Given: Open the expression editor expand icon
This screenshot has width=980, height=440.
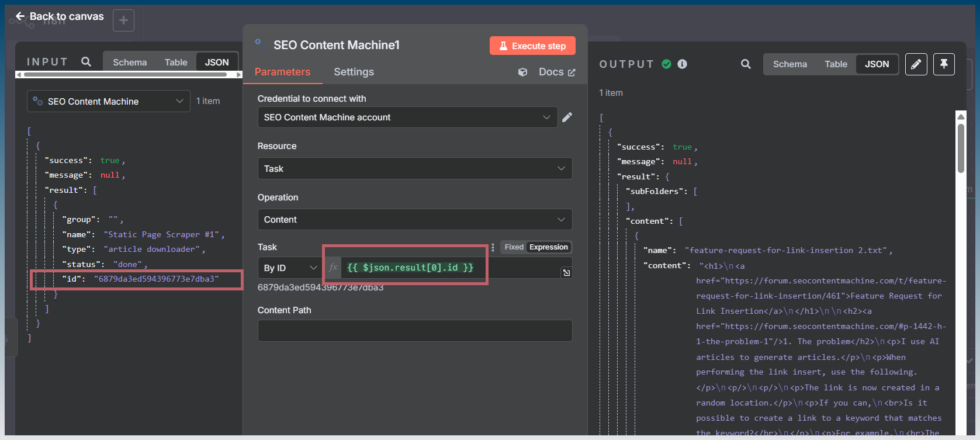Looking at the screenshot, I should (566, 273).
